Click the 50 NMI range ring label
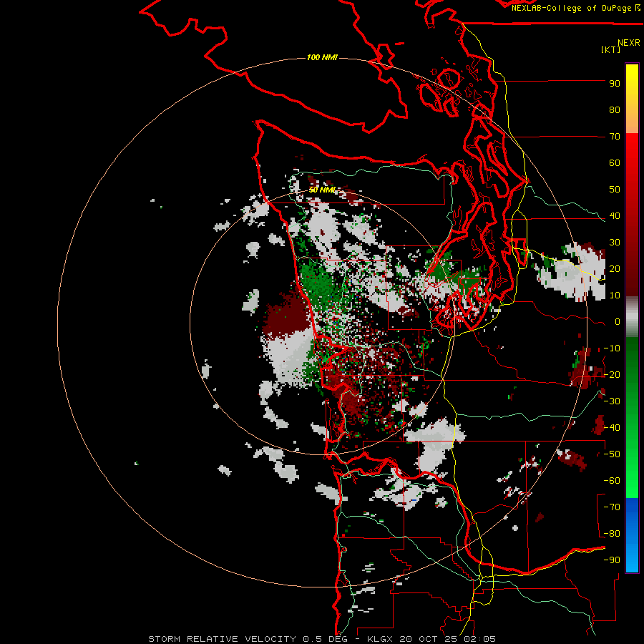 point(323,190)
